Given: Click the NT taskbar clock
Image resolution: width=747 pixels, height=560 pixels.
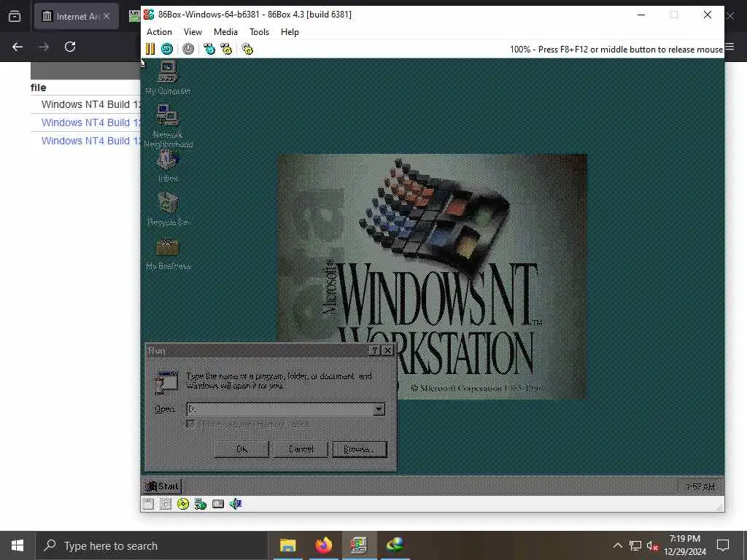Looking at the screenshot, I should (x=700, y=486).
